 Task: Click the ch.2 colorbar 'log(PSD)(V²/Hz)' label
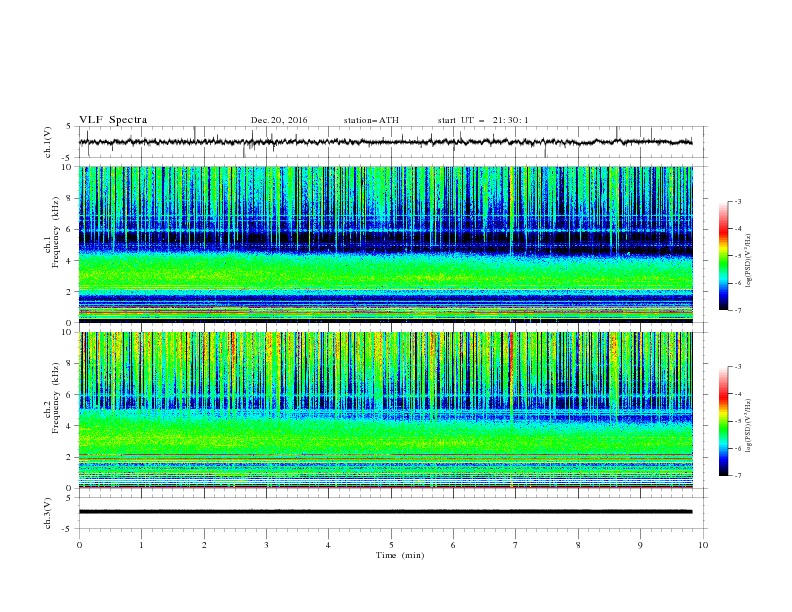748,426
